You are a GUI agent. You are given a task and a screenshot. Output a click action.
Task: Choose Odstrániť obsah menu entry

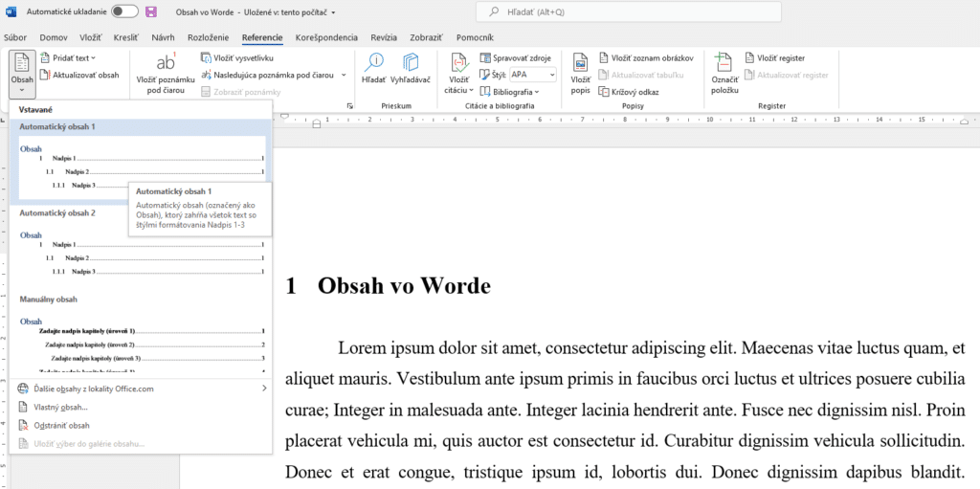pyautogui.click(x=142, y=425)
